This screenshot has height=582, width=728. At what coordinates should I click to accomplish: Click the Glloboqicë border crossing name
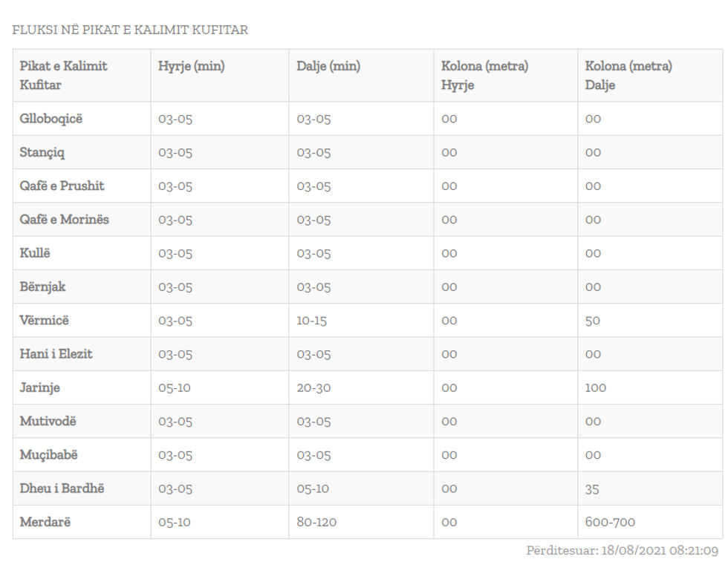51,119
